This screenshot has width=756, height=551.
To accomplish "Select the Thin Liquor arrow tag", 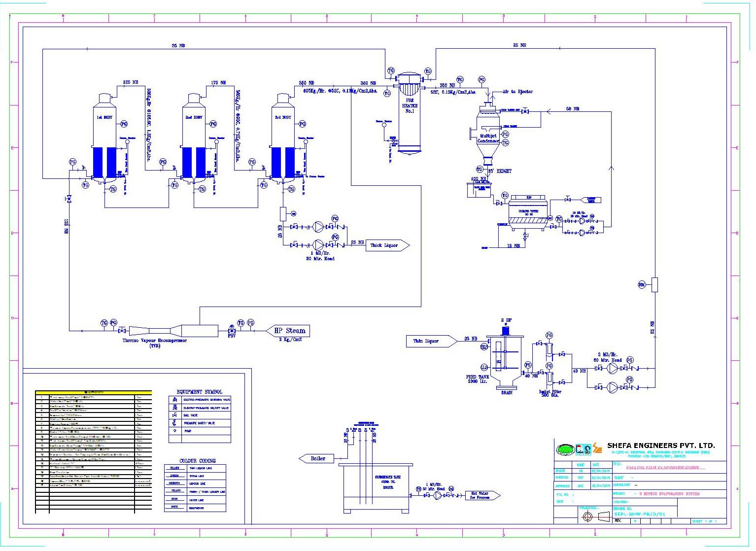I will [x=432, y=341].
